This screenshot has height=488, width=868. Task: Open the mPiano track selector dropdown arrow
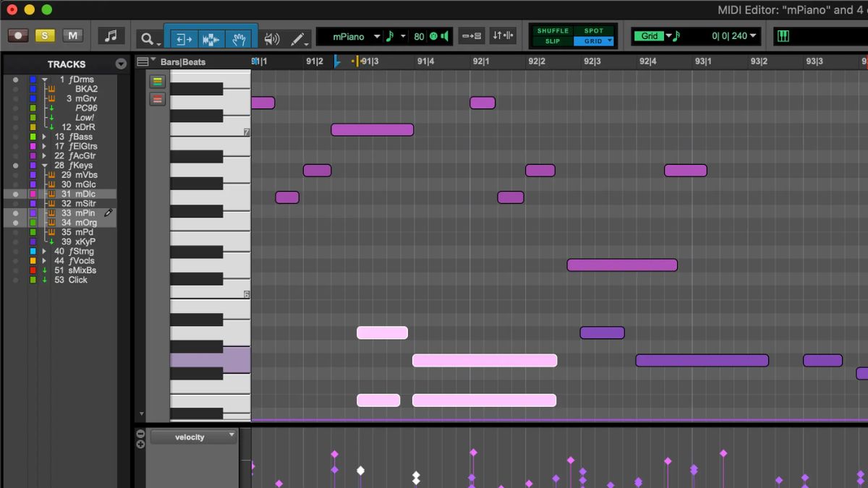(377, 36)
